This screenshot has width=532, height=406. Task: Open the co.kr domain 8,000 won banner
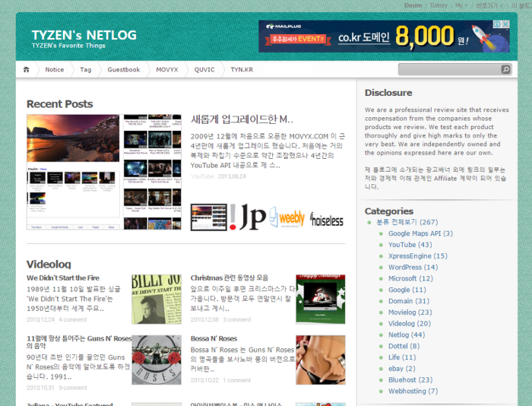click(x=384, y=36)
